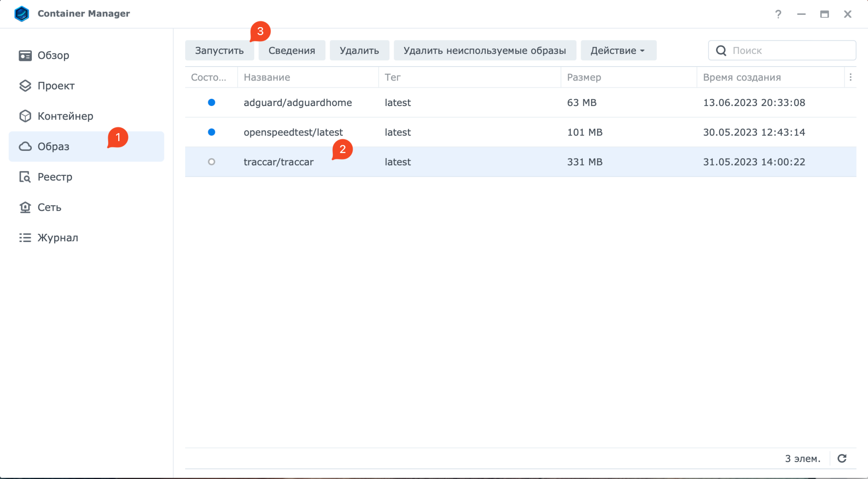Viewport: 868px width, 479px height.
Task: Click the 63 MB size cell
Action: (581, 103)
